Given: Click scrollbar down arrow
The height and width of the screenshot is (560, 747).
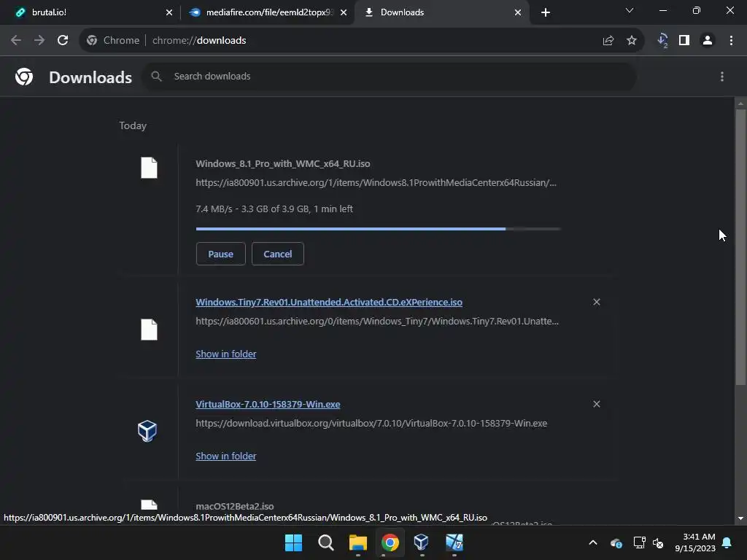Looking at the screenshot, I should tap(740, 518).
